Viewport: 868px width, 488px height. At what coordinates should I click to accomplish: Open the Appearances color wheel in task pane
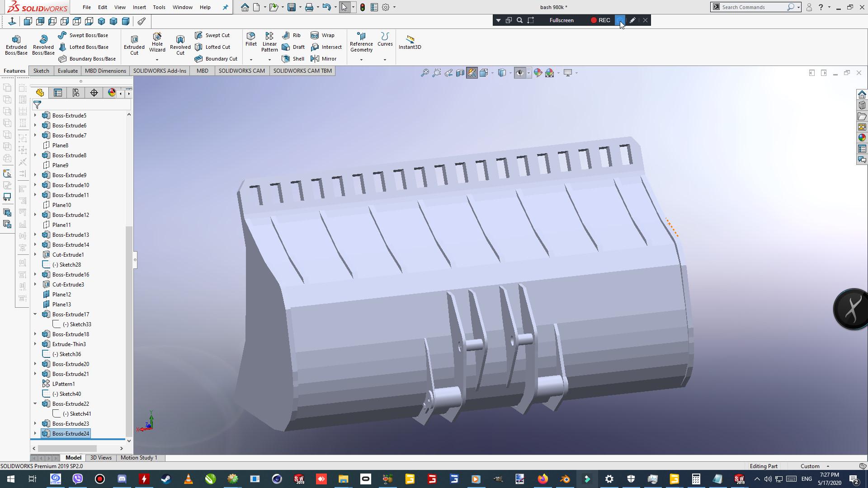click(x=862, y=138)
